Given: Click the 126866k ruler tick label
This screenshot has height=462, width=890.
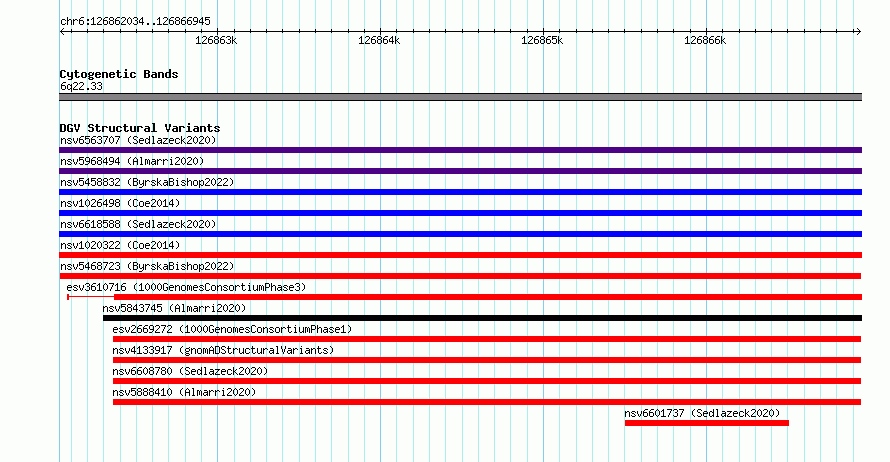Looking at the screenshot, I should tap(705, 40).
